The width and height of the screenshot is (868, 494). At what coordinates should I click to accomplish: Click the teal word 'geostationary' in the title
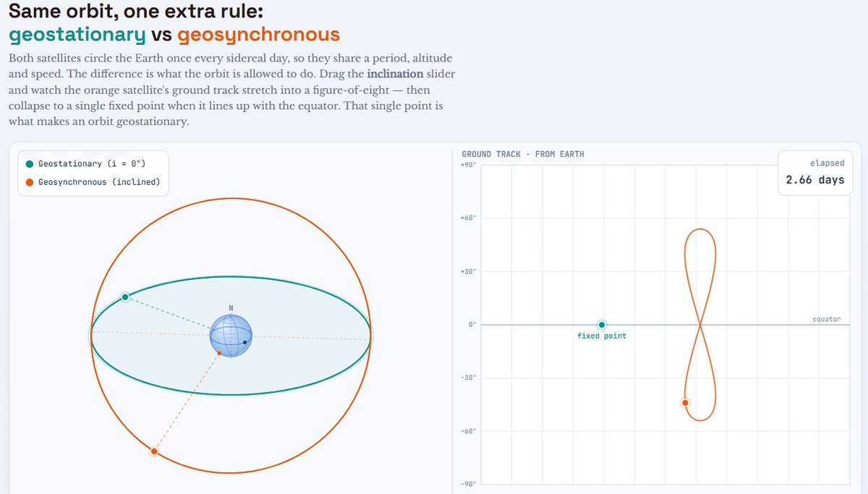point(77,34)
